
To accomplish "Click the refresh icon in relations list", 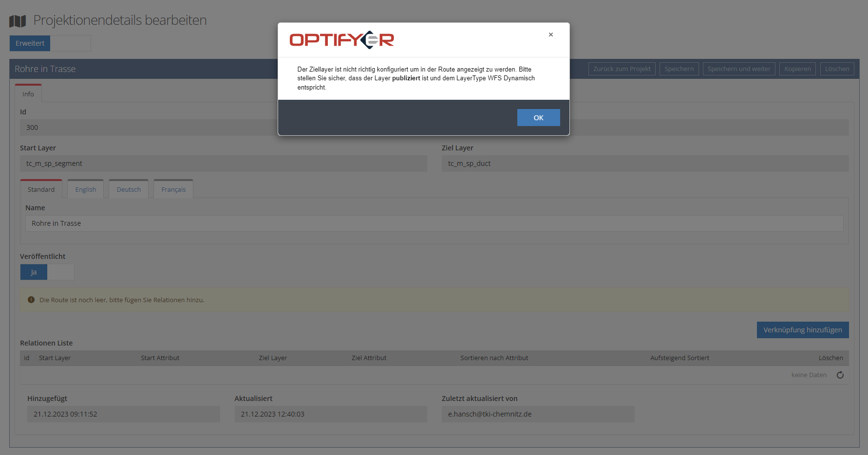I will coord(840,375).
